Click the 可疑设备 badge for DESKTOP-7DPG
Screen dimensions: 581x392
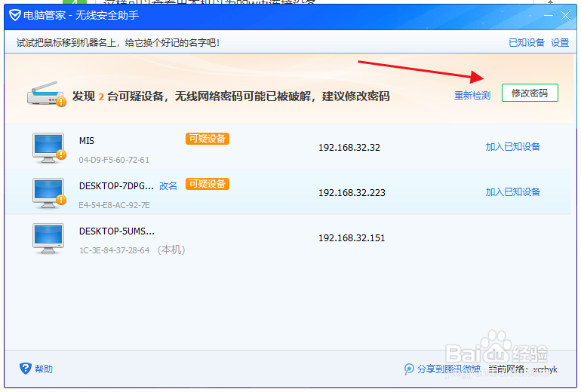point(207,184)
